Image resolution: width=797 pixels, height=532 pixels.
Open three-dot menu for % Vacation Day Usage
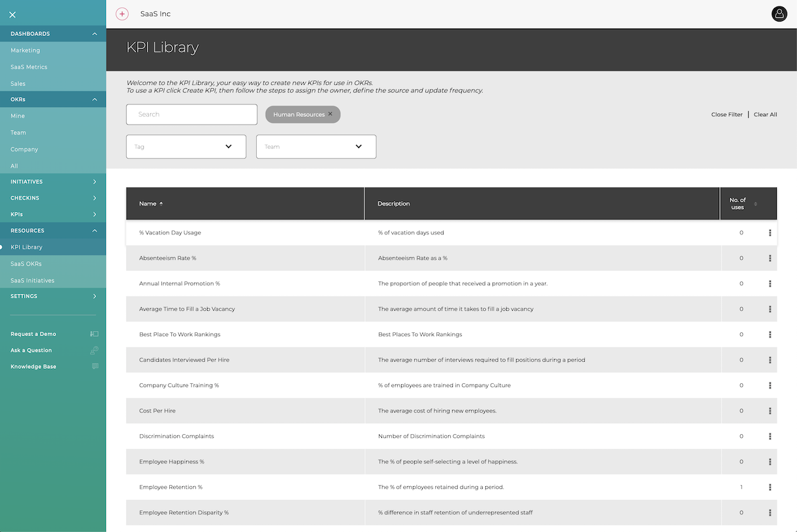point(770,233)
